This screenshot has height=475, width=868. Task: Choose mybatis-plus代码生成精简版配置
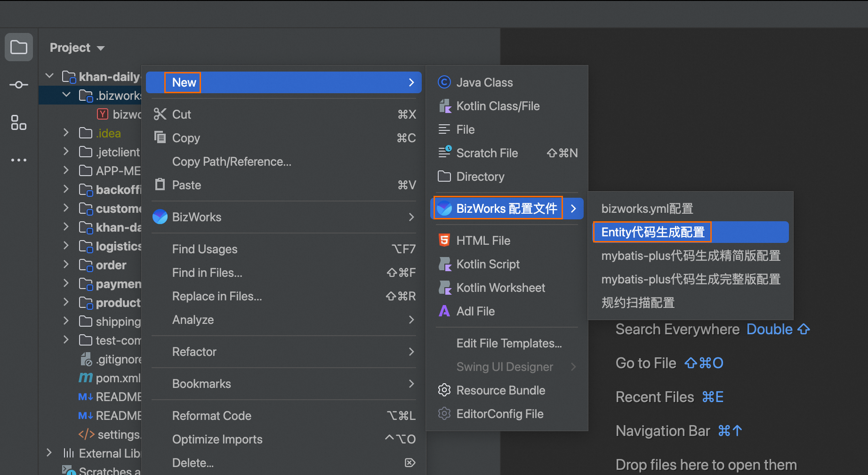point(691,256)
